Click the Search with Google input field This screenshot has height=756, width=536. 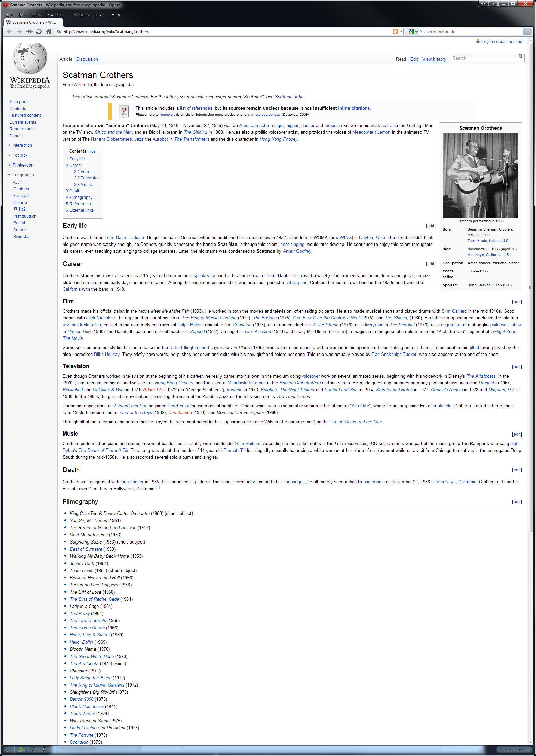(471, 32)
